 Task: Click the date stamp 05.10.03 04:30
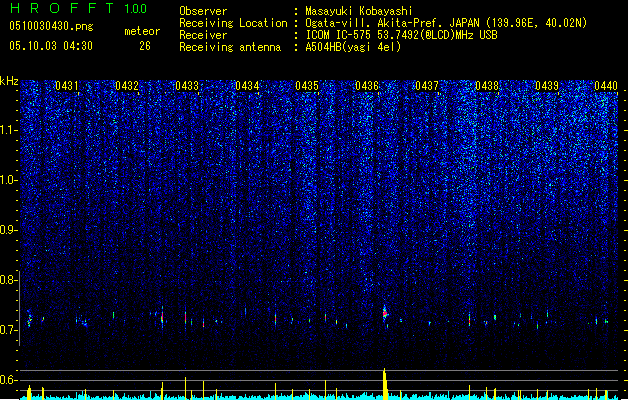click(x=51, y=46)
